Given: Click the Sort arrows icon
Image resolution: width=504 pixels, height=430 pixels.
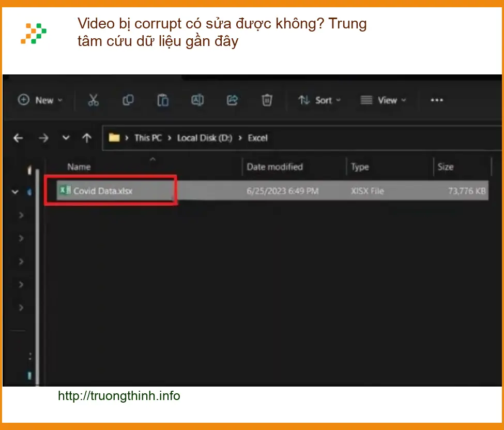Looking at the screenshot, I should [x=304, y=100].
